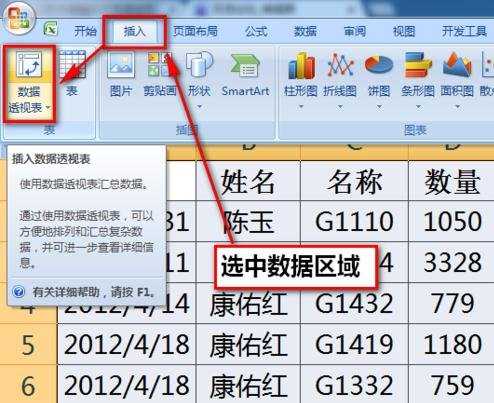Open the Clip Art (剪贴画) tool
494x403 pixels.
[x=160, y=64]
